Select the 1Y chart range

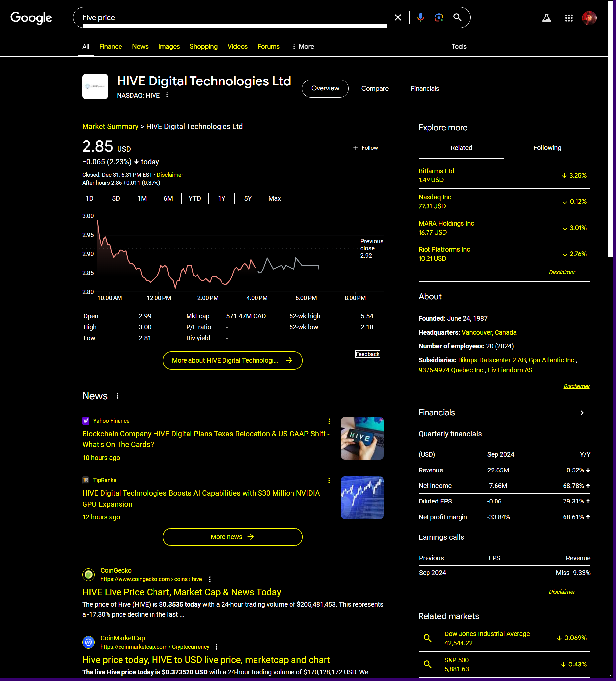(x=221, y=198)
